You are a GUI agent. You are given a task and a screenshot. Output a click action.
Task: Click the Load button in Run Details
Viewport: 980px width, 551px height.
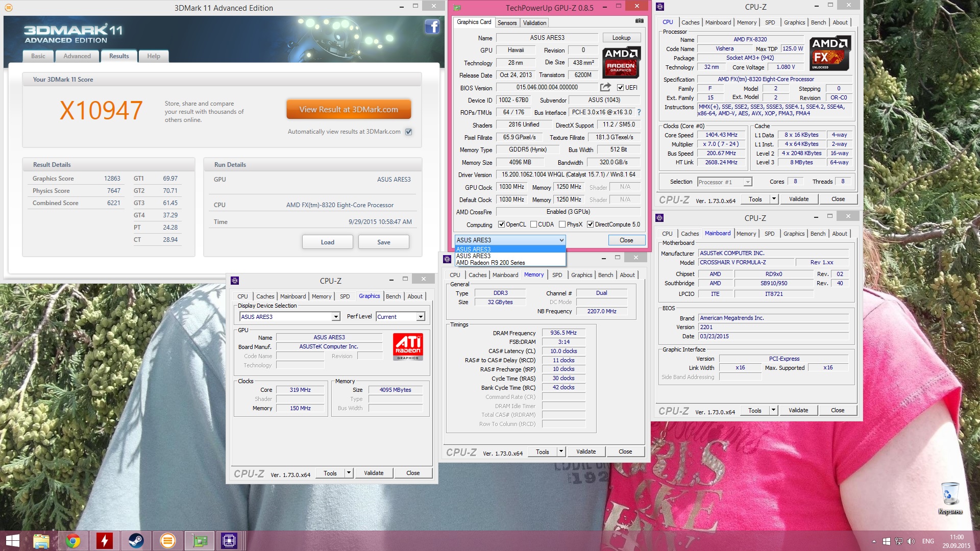(328, 242)
